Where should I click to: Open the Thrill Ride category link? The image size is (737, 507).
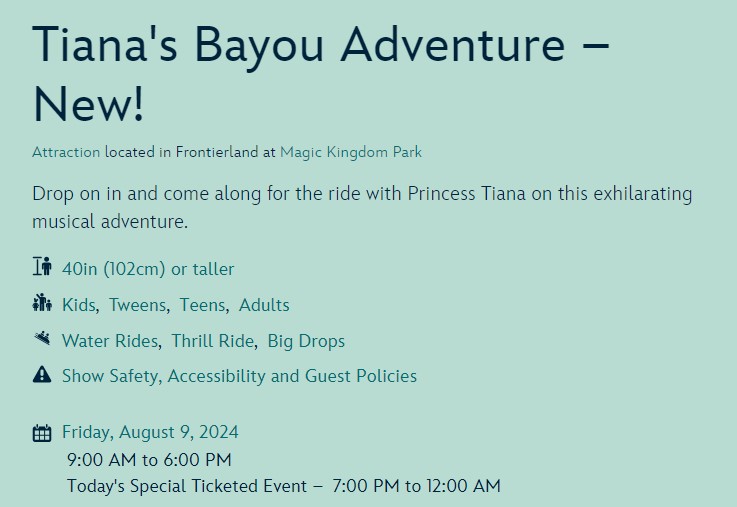(x=212, y=341)
